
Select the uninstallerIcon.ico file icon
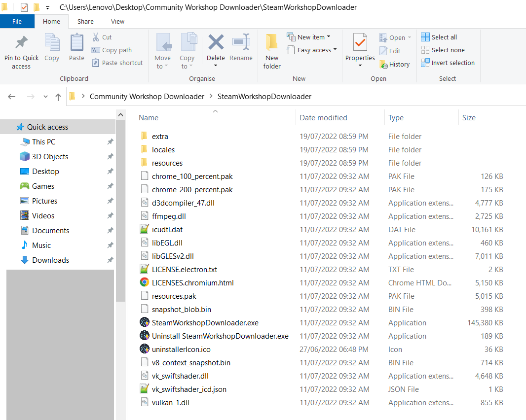click(144, 349)
